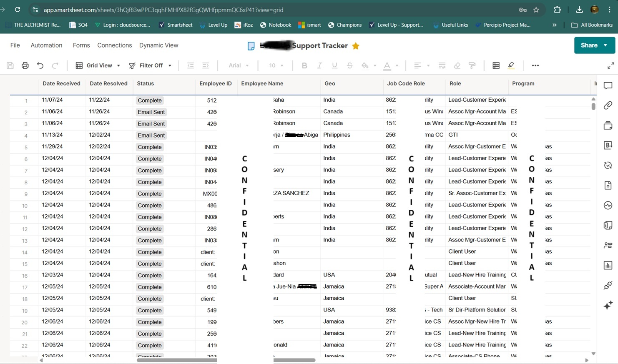Open the Attachments paperclip panel
The width and height of the screenshot is (618, 364).
point(608,106)
